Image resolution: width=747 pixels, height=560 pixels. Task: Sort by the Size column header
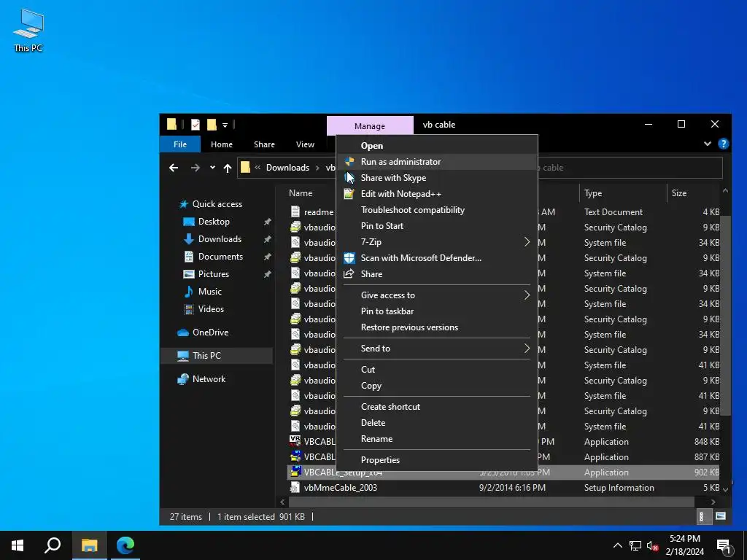pos(693,193)
